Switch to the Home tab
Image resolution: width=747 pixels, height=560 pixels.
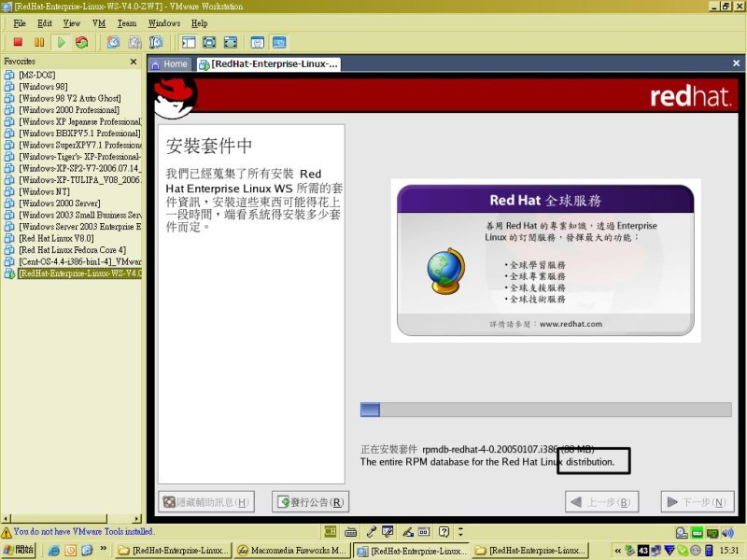[x=170, y=63]
